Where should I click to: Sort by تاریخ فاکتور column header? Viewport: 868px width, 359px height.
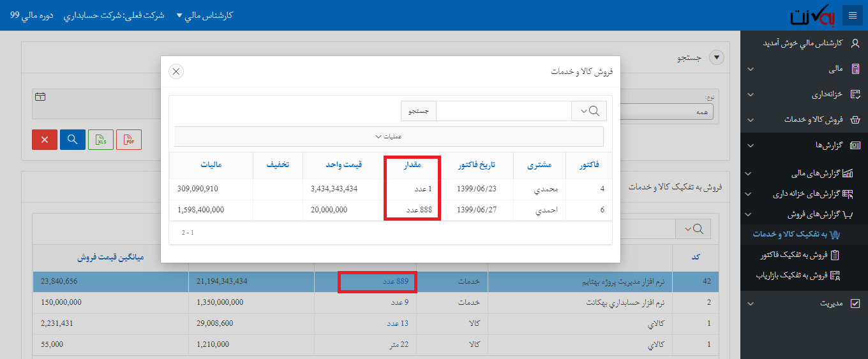click(x=476, y=165)
